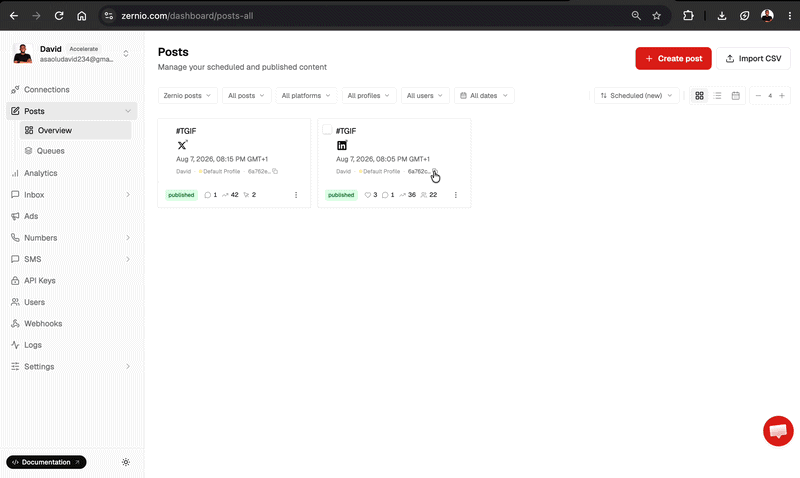800x478 pixels.
Task: Click the Accelerate plan badge
Action: click(x=84, y=49)
